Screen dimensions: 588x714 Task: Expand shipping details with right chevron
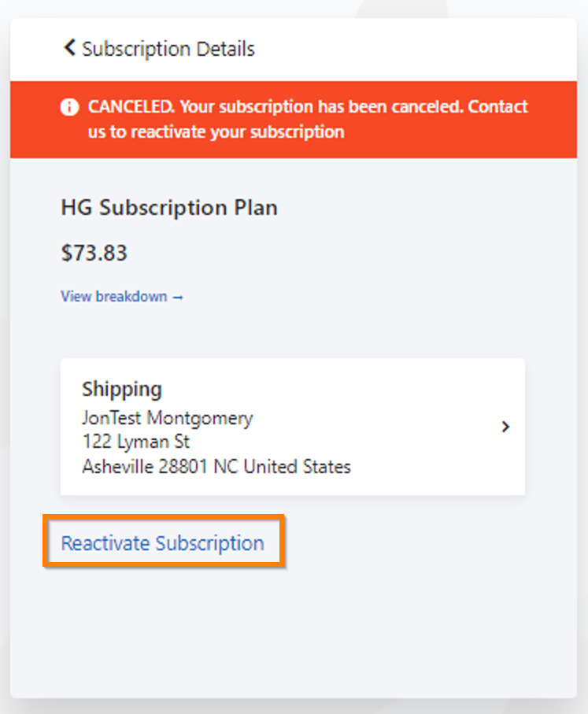coord(505,427)
